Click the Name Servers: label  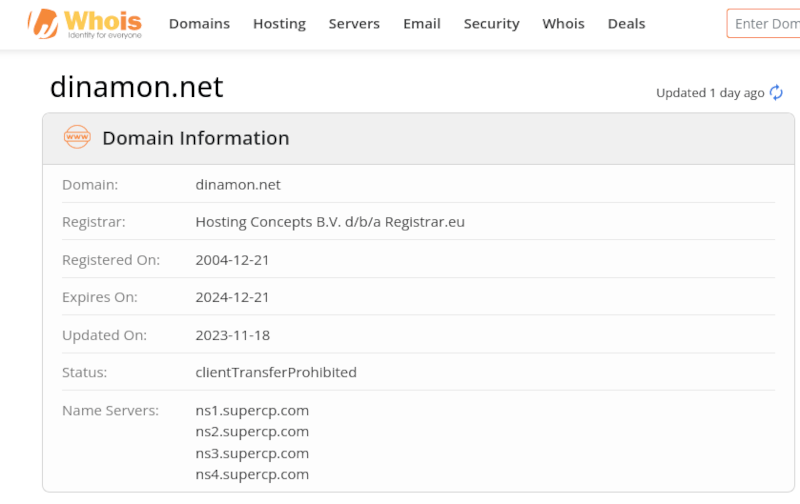coord(110,411)
